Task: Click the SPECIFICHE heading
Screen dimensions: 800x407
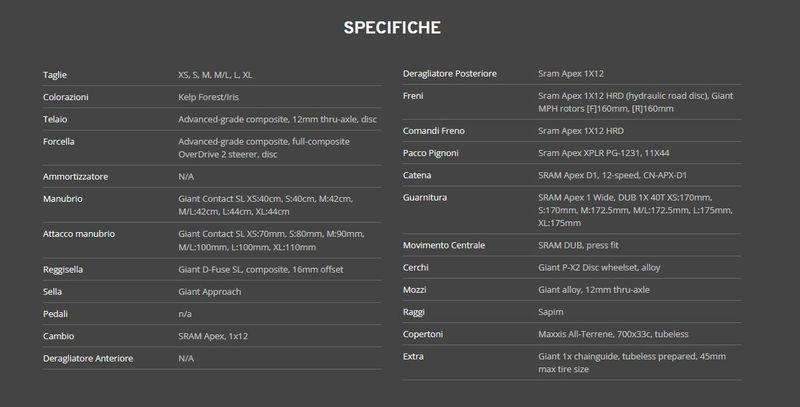Action: click(x=392, y=28)
